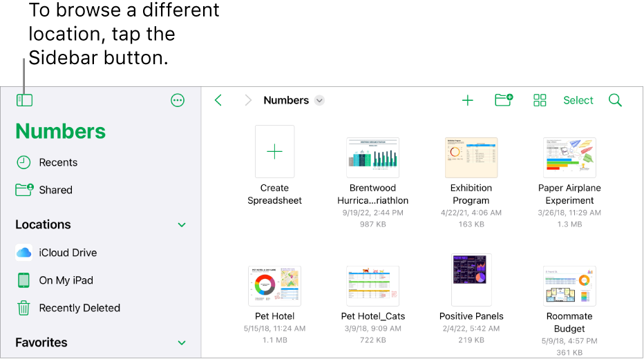Open Roommate Budget spreadsheet thumbnail
Image resolution: width=644 pixels, height=359 pixels.
pos(569,286)
